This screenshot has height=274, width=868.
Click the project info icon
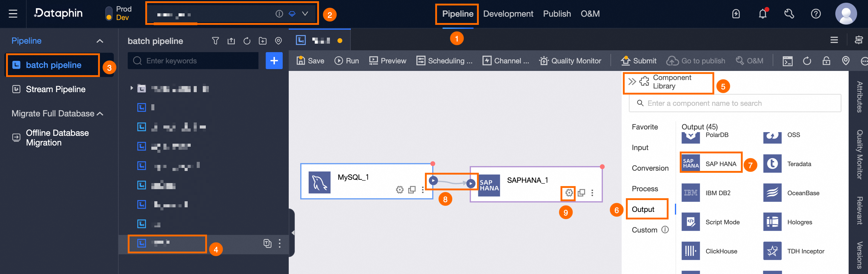pos(279,14)
